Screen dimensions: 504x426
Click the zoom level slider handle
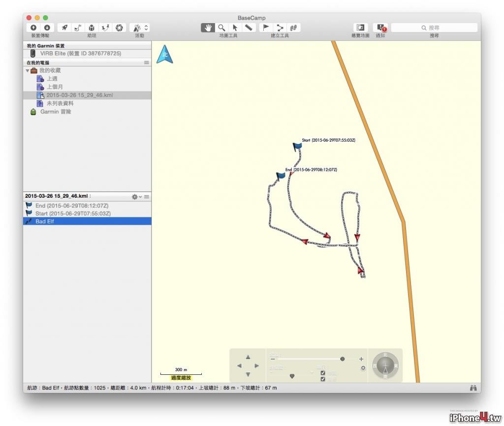pos(343,359)
